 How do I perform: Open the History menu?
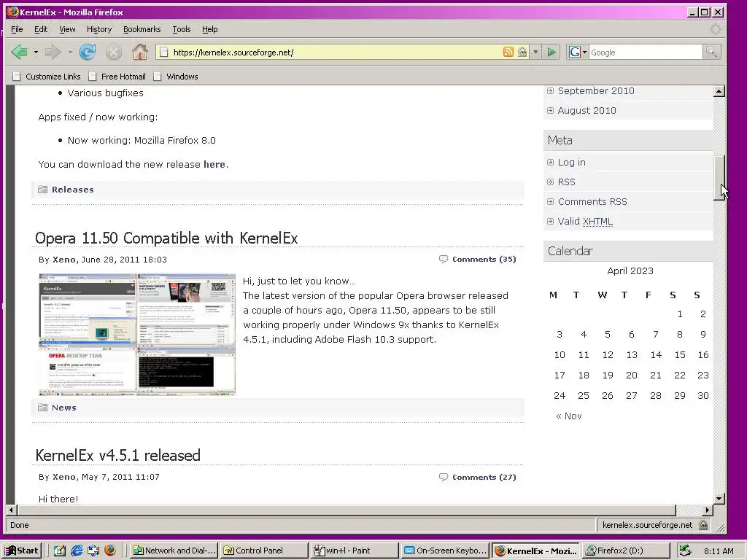point(99,29)
